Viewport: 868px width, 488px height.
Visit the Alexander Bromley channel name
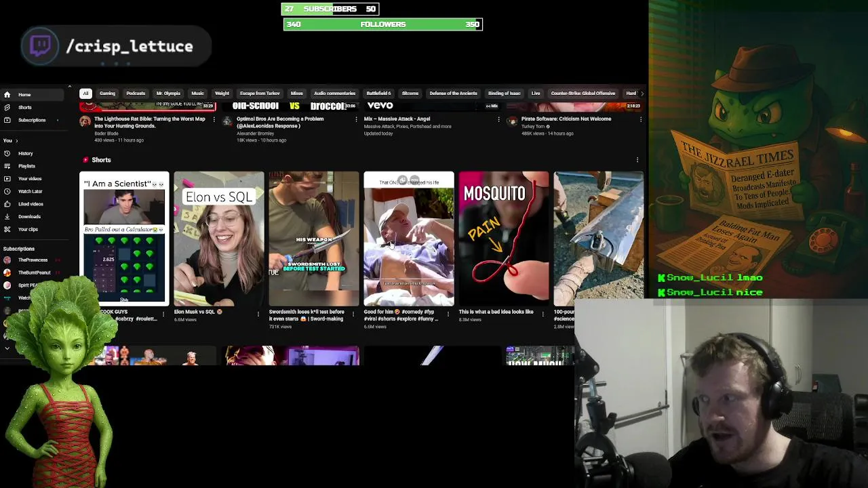pyautogui.click(x=255, y=134)
